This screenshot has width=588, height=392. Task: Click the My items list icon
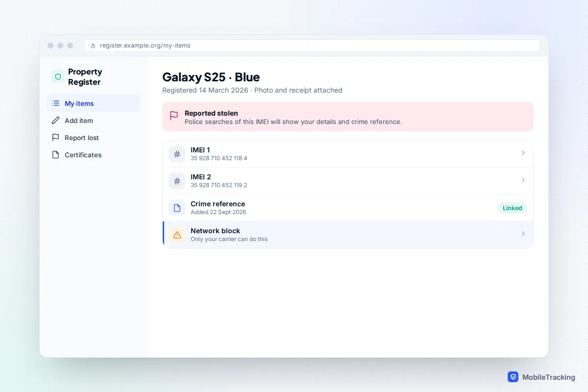[56, 103]
